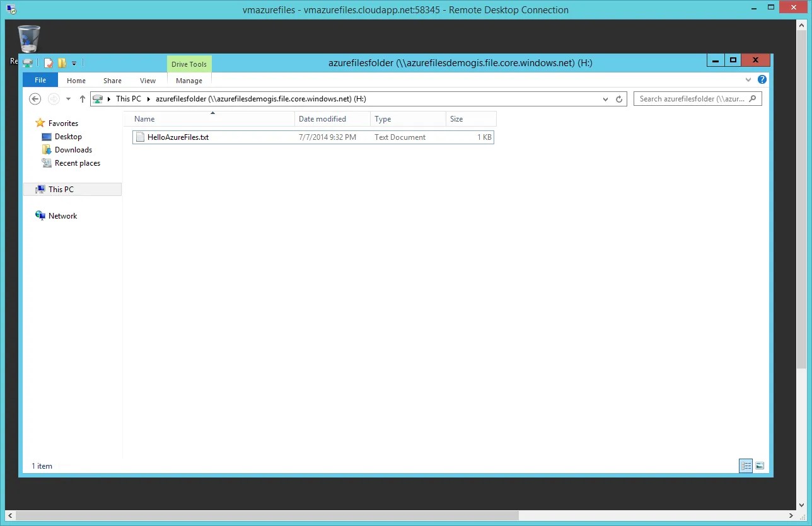Switch to Details view in status bar
The height and width of the screenshot is (526, 812).
click(746, 466)
